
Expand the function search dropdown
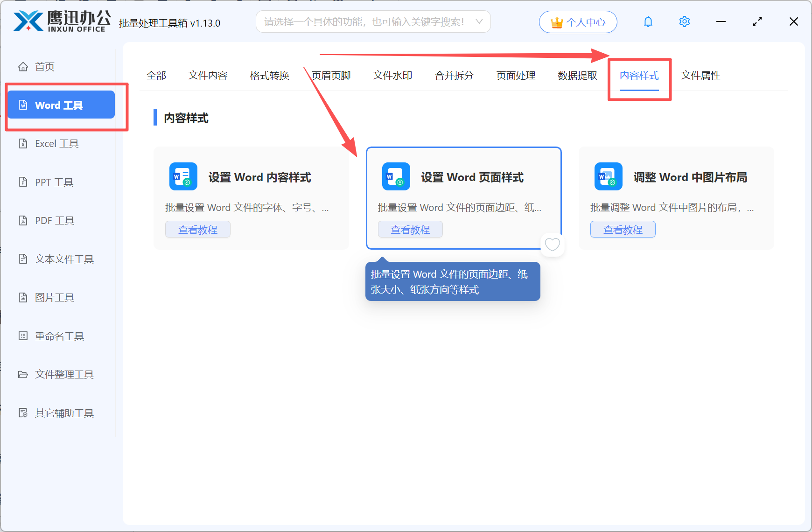tap(479, 21)
